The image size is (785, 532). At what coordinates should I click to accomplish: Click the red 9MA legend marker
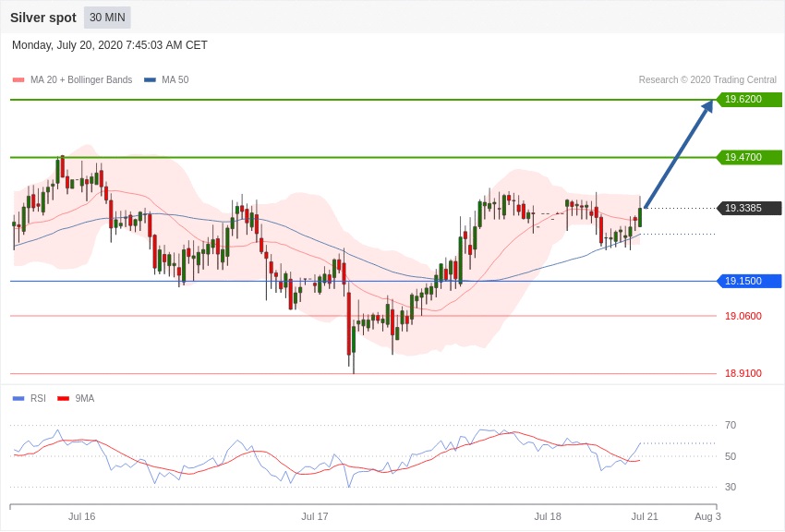point(63,399)
